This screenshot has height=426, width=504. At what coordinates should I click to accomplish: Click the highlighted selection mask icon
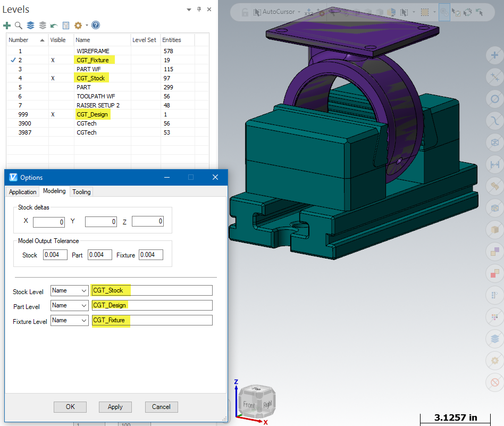444,12
